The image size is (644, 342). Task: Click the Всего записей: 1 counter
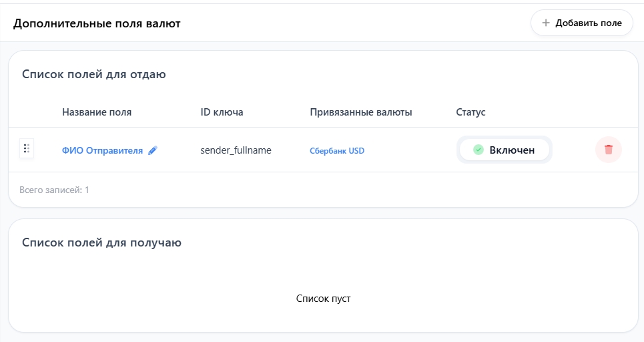point(54,190)
